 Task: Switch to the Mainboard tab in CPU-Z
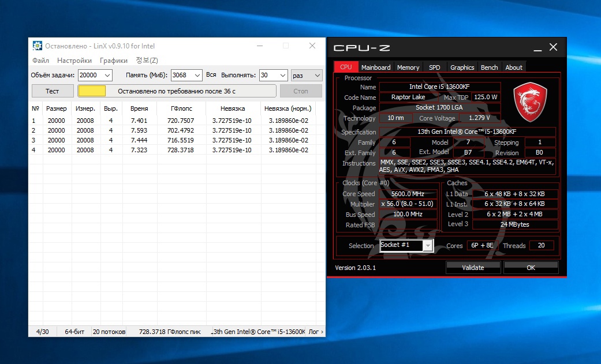tap(376, 67)
